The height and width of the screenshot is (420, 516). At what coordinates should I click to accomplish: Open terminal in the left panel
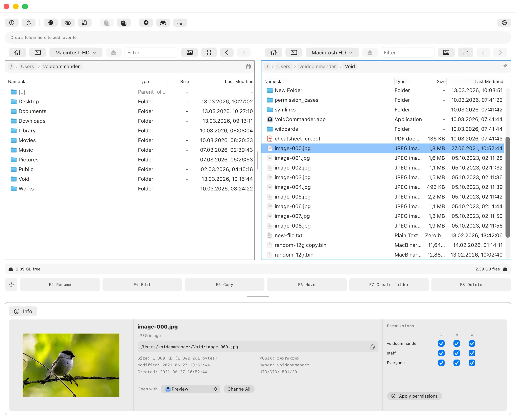[38, 52]
